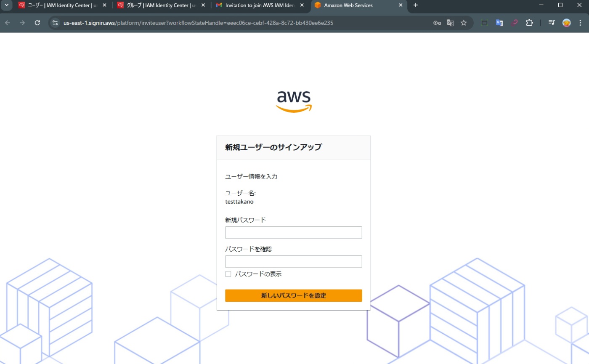
Task: Click the 新規ユーザーのサインアップ heading
Action: click(x=273, y=147)
